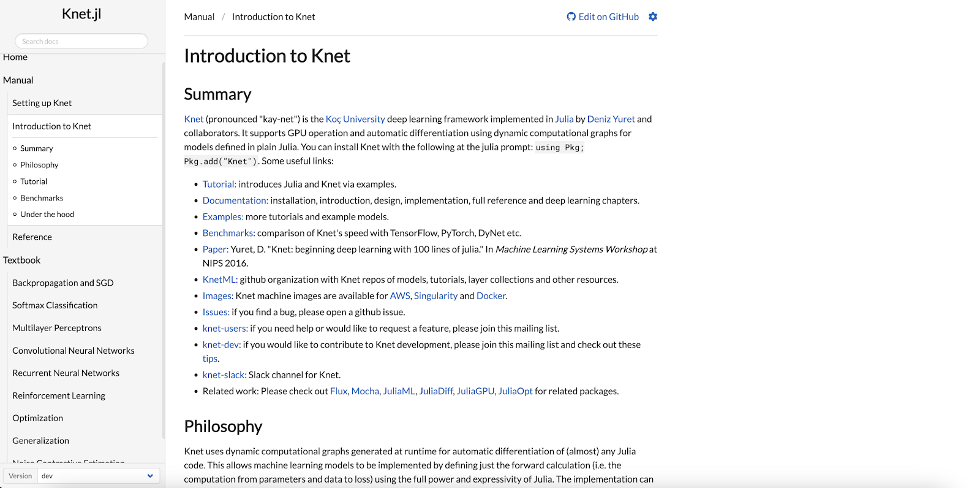Jump to the Philosophy section in sidebar
The image size is (980, 488).
point(39,165)
